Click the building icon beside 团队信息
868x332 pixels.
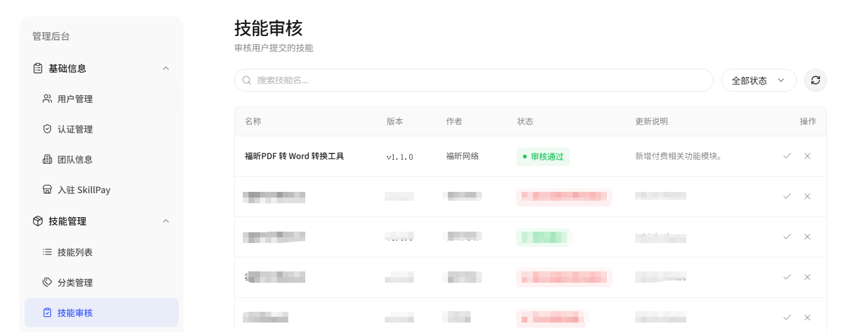coord(47,159)
